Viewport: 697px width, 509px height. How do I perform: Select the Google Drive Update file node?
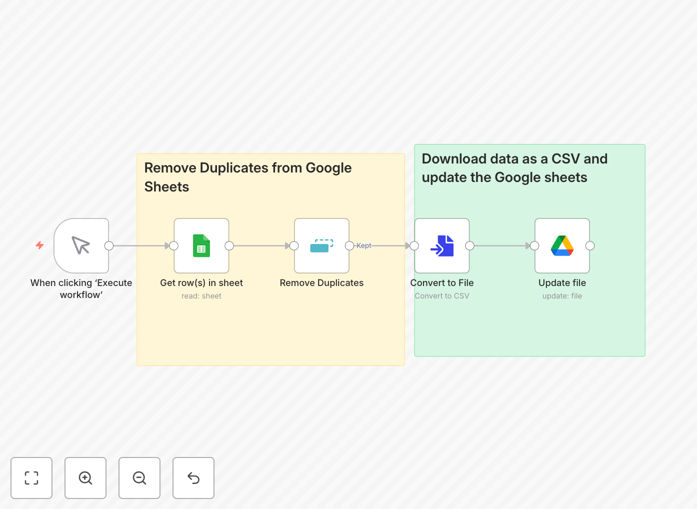click(x=562, y=245)
